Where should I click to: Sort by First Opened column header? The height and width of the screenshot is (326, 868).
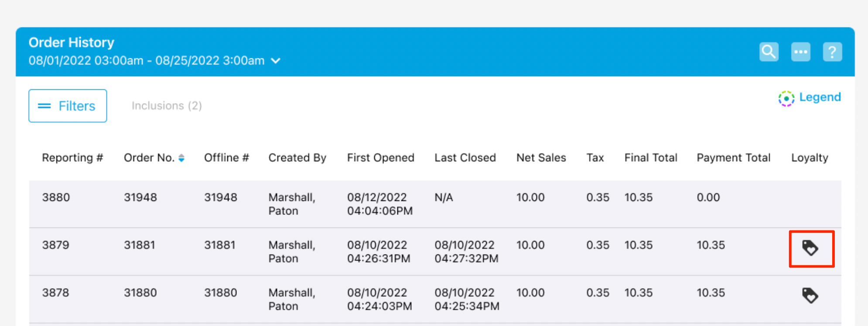[x=380, y=158]
